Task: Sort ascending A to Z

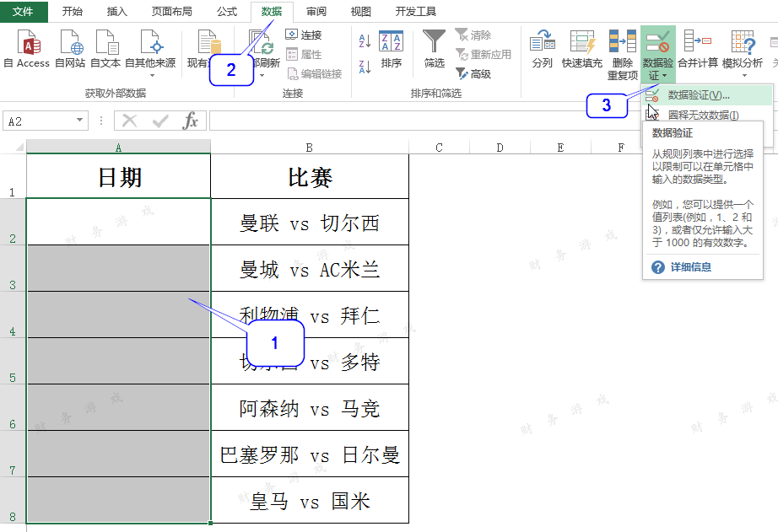Action: [x=365, y=41]
